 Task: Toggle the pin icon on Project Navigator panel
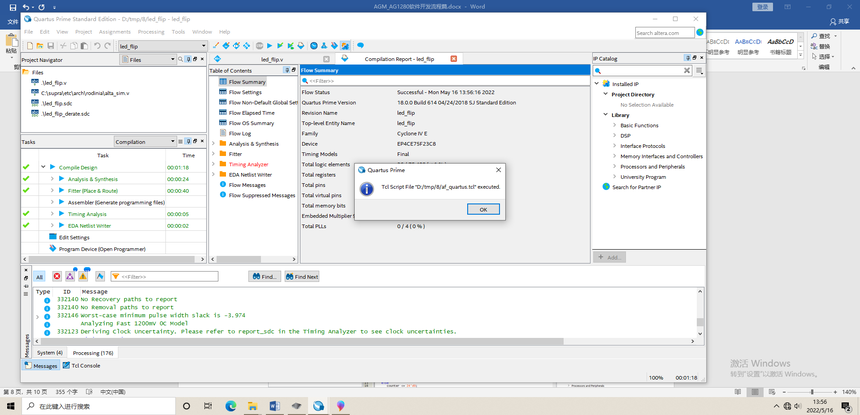pyautogui.click(x=188, y=59)
